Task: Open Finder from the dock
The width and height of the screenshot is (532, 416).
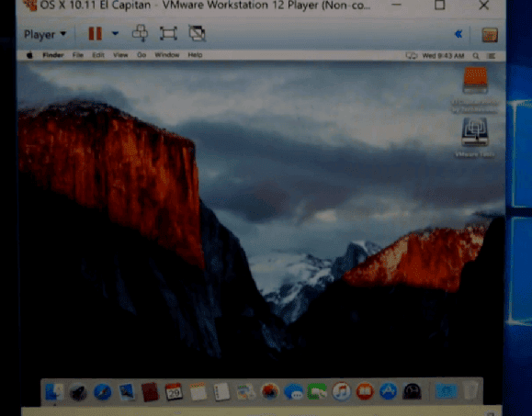Action: (54, 392)
